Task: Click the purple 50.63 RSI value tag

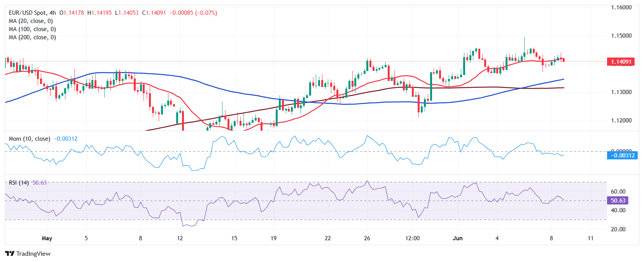Action: [x=618, y=201]
